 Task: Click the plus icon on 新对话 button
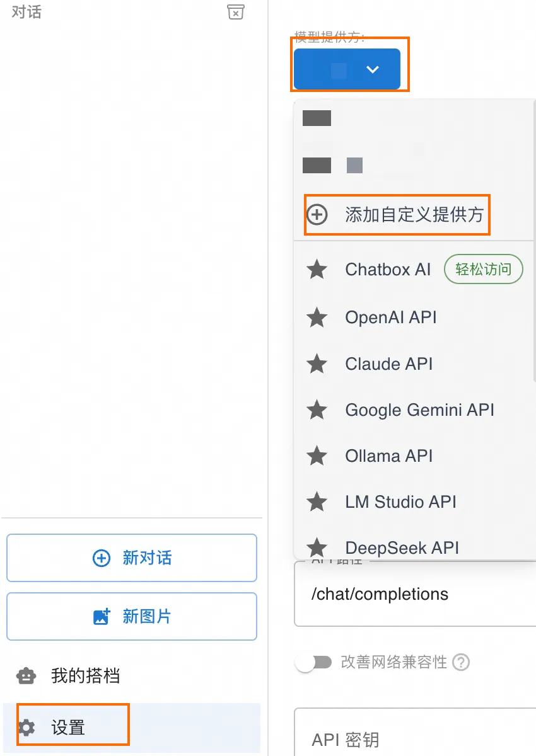[102, 558]
